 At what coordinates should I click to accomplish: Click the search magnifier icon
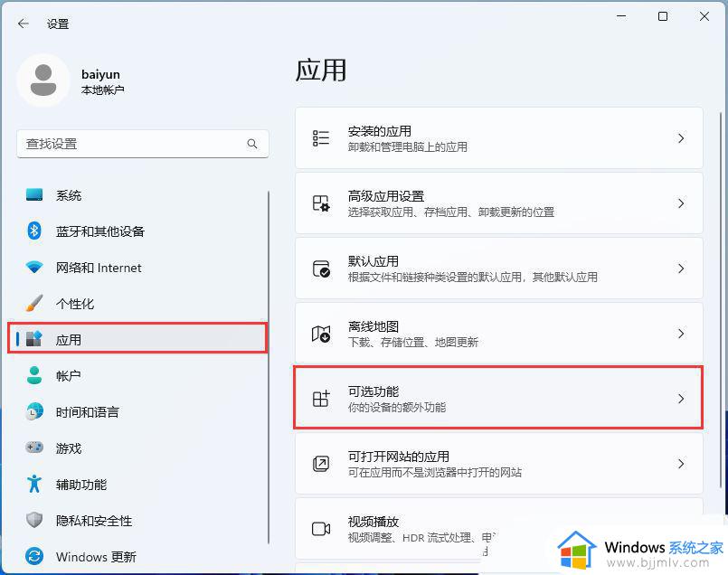pos(252,144)
